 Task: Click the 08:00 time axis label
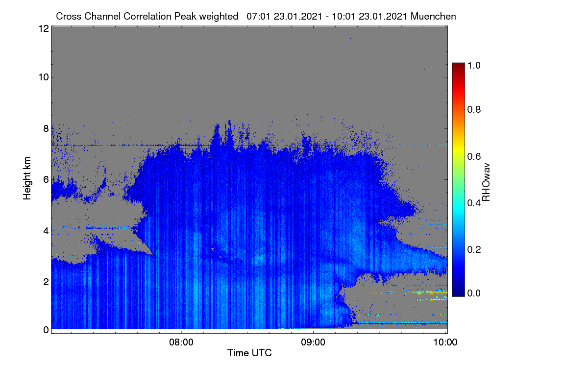pyautogui.click(x=181, y=343)
